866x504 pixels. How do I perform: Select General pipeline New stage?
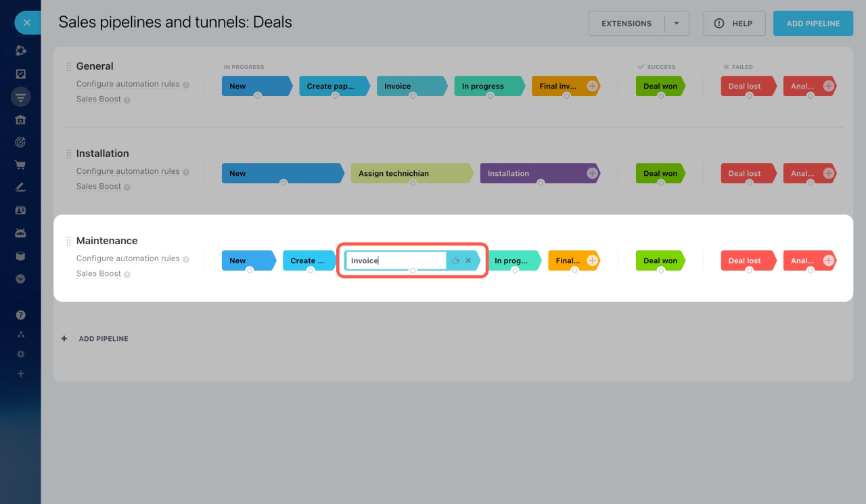tap(257, 86)
